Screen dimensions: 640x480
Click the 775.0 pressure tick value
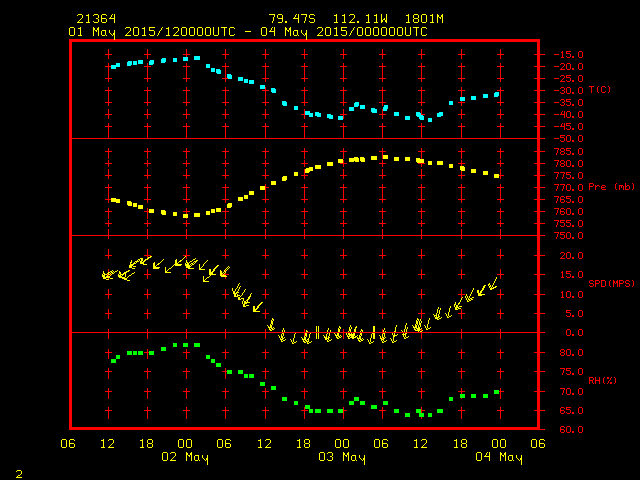[569, 176]
